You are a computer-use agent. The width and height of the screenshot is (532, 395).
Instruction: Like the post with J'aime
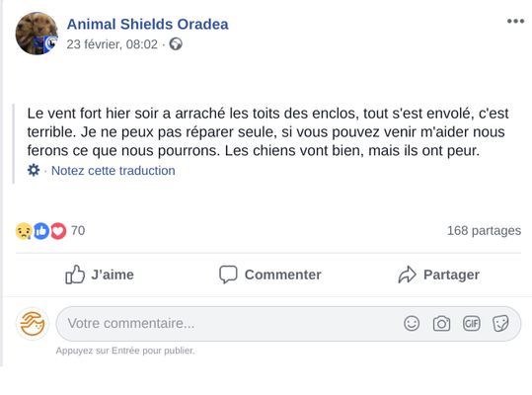tap(100, 275)
